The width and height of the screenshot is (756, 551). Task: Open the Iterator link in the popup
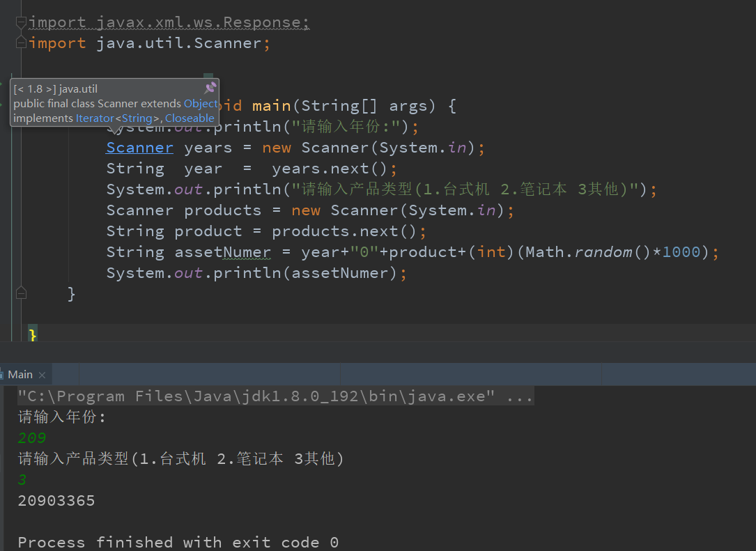pos(95,118)
